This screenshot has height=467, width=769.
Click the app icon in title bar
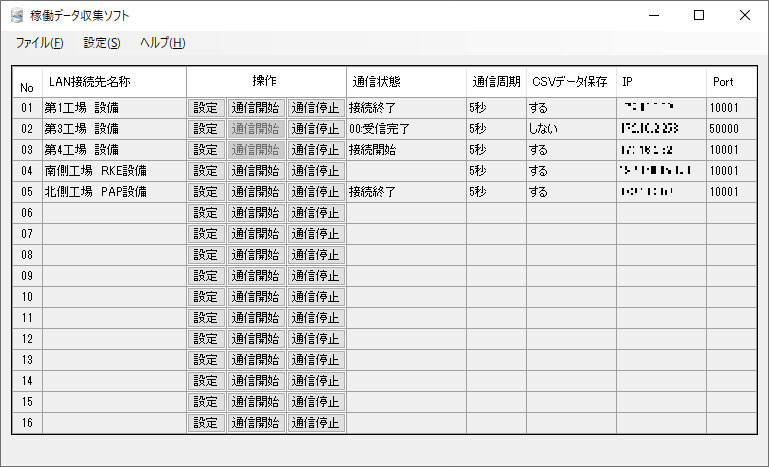tap(17, 15)
